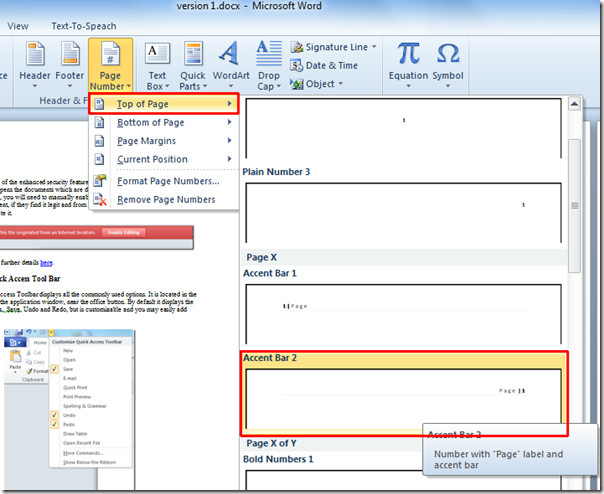Follow the 'here' hyperlink in document
The height and width of the screenshot is (494, 604).
coord(46,263)
